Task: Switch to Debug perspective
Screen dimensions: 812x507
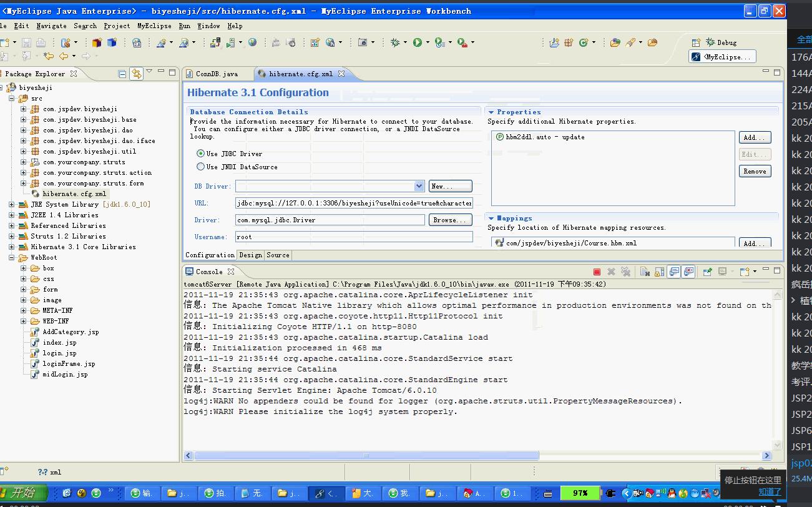Action: [721, 42]
